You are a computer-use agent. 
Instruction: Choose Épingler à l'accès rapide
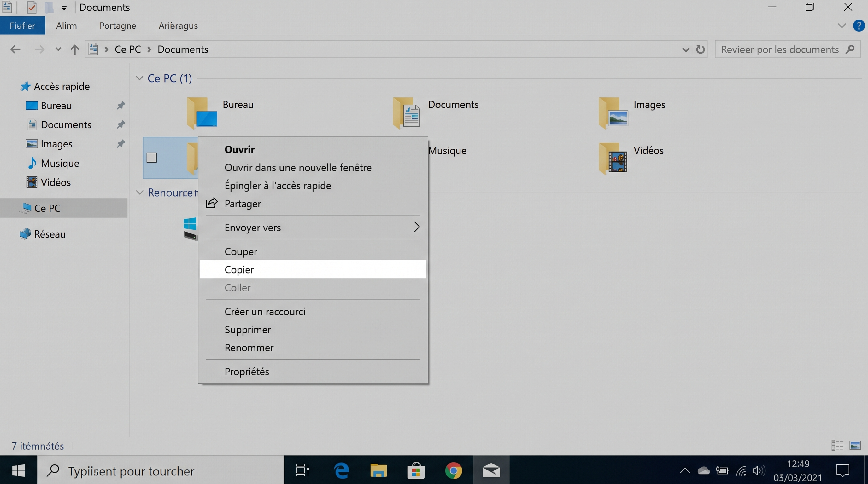[x=313, y=186]
